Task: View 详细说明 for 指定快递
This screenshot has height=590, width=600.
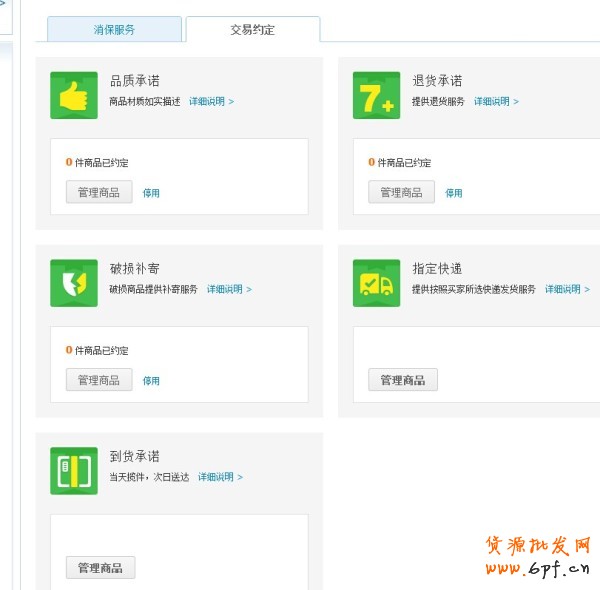Action: 566,290
